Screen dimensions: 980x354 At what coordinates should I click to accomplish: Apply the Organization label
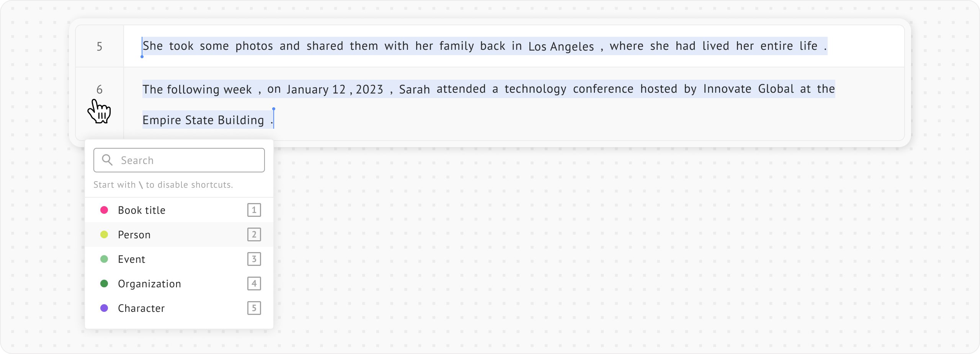[149, 284]
